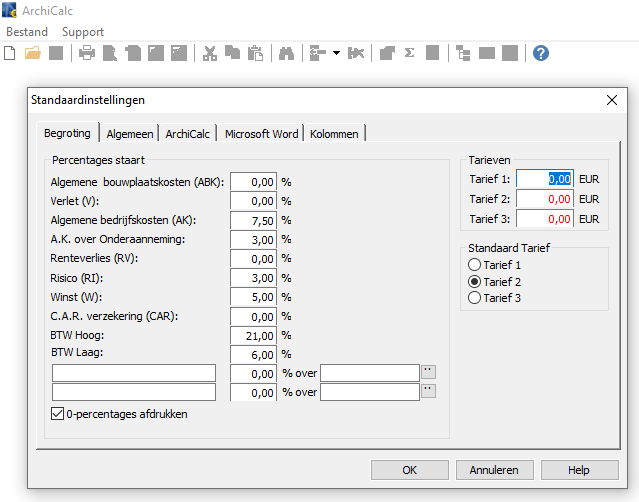
Task: Switch to the Begroting tab
Action: click(x=67, y=133)
